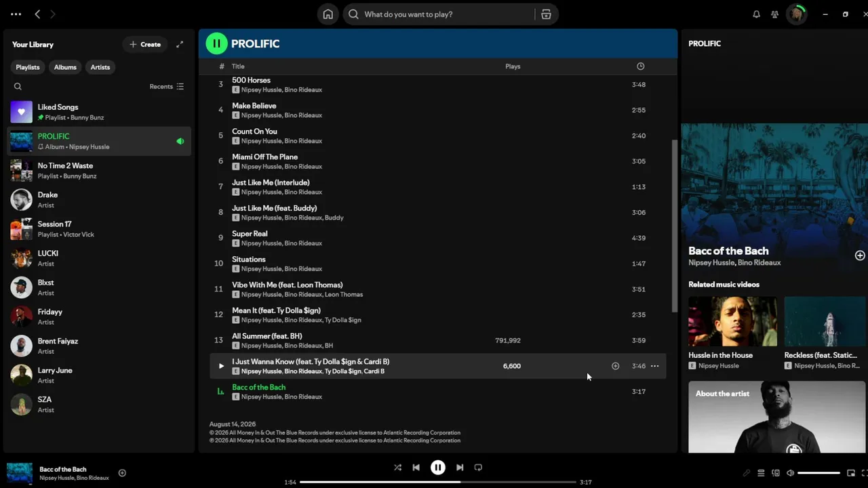
Task: Filter library by Albums
Action: coord(65,67)
